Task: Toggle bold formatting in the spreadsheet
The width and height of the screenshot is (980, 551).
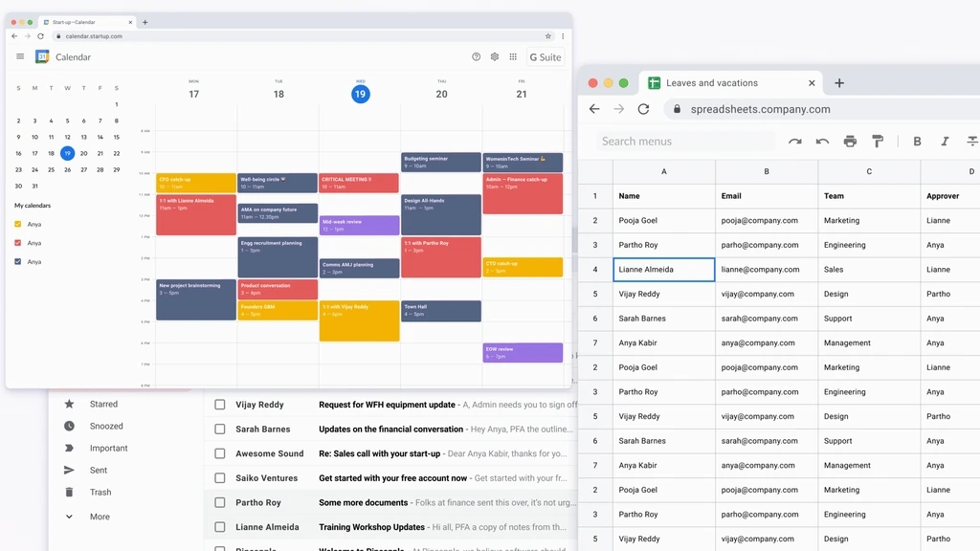Action: (917, 141)
